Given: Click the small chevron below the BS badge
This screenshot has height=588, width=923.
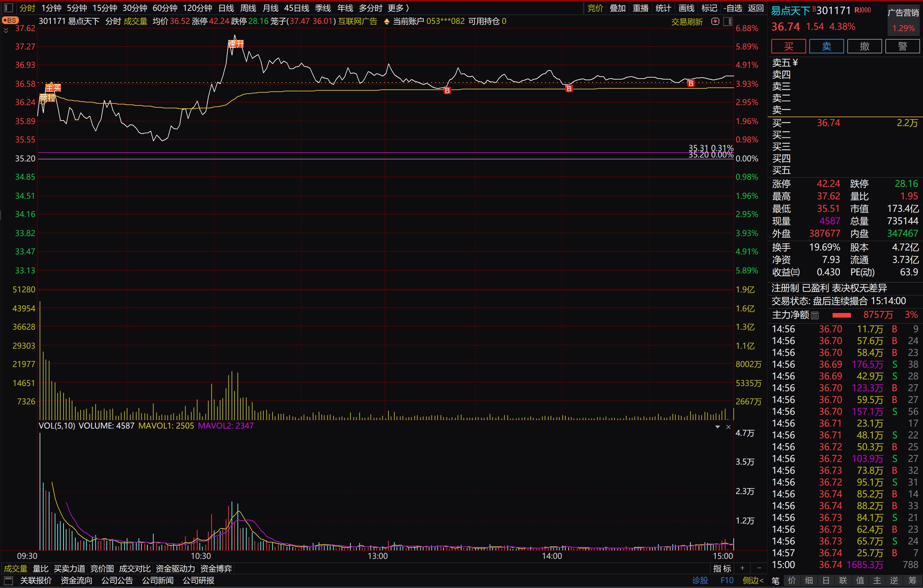Looking at the screenshot, I should (x=6, y=30).
